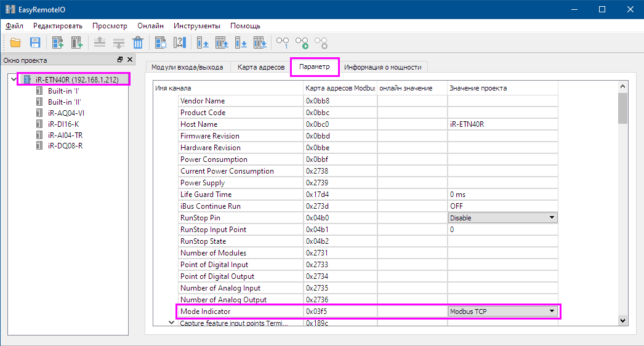644x346 pixels.
Task: Open the Редактировать menu
Action: coord(58,26)
